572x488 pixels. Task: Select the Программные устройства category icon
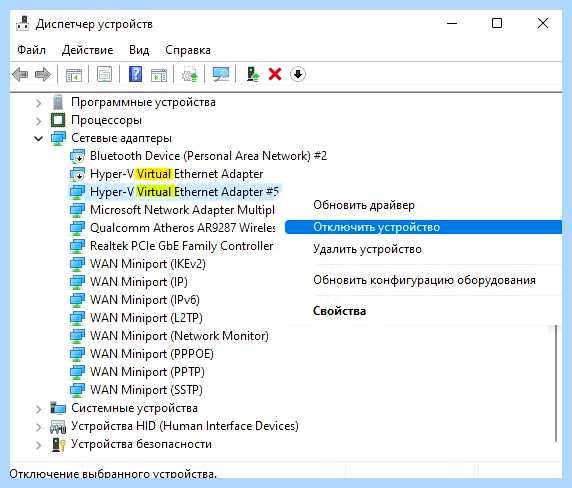(58, 102)
